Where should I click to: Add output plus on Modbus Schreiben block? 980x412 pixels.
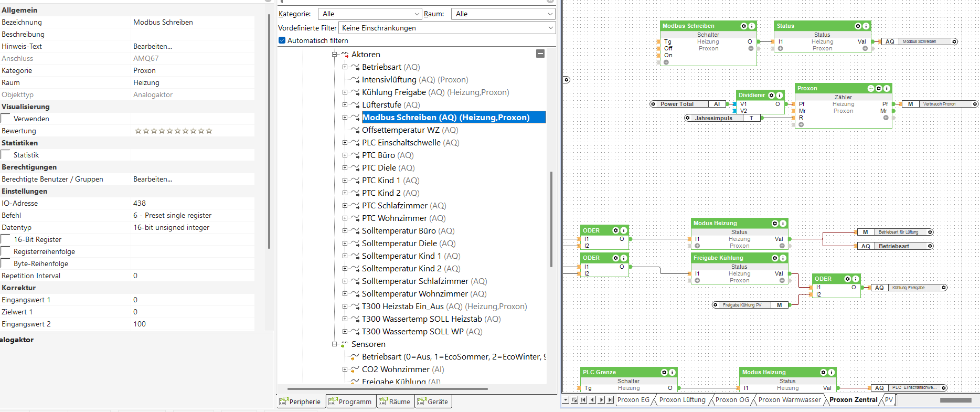click(x=751, y=48)
